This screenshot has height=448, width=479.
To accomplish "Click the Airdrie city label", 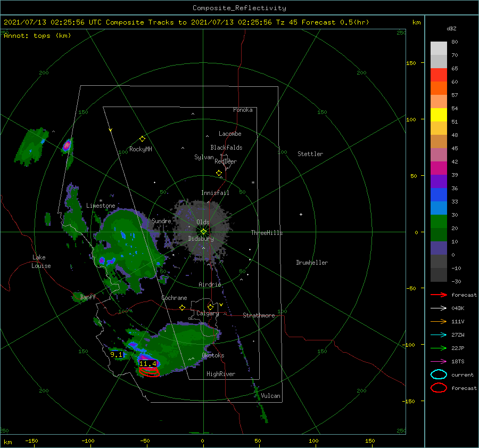I will pyautogui.click(x=210, y=284).
